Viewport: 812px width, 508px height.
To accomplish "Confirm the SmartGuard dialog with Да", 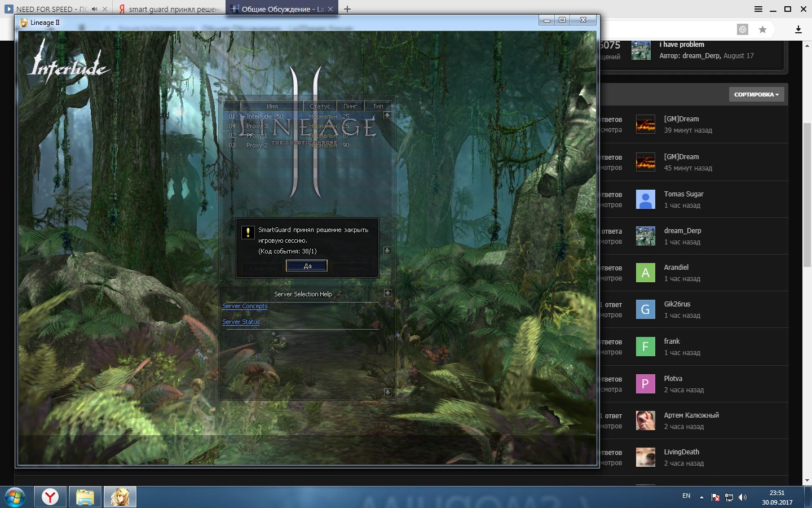I will click(307, 266).
